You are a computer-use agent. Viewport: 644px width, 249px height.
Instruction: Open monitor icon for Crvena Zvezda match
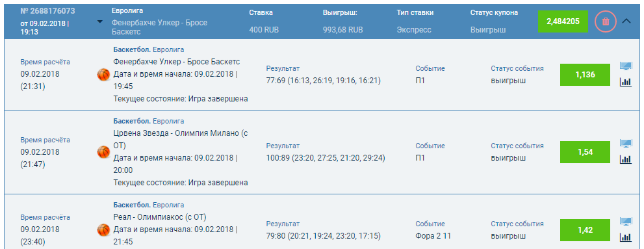tap(626, 144)
